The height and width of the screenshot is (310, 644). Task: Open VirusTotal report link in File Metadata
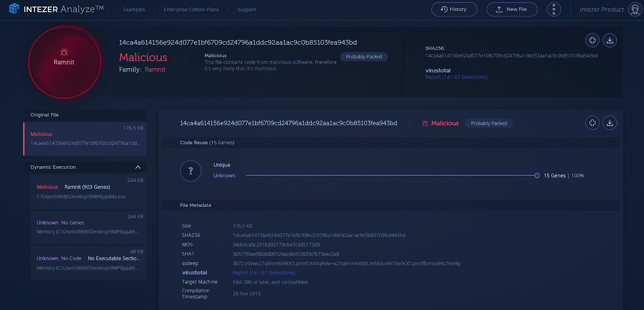[x=264, y=273]
